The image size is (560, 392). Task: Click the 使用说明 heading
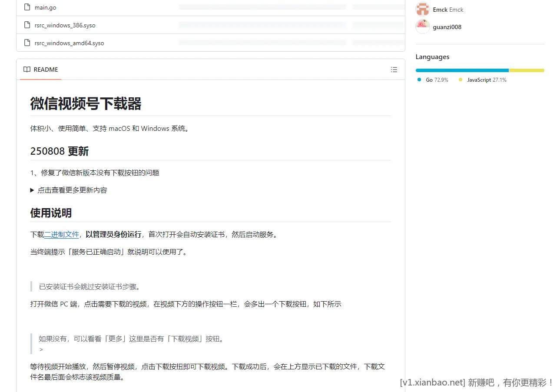[51, 213]
